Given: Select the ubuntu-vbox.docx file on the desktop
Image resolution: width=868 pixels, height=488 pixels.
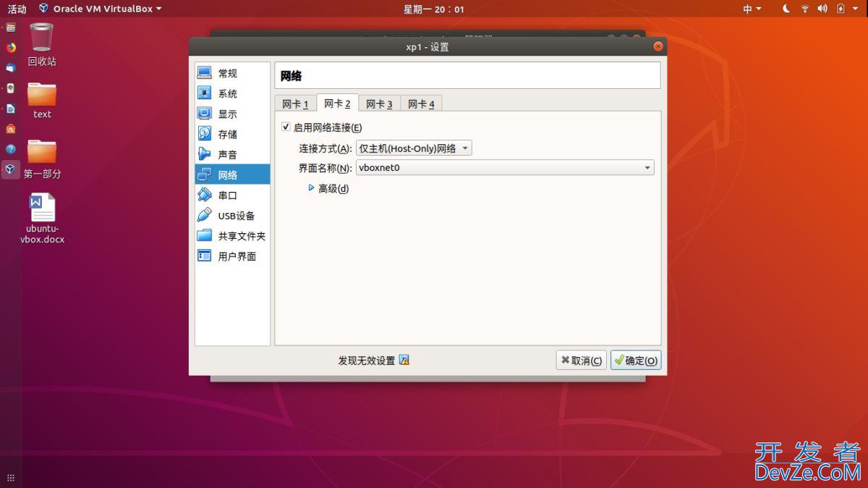Looking at the screenshot, I should [42, 219].
